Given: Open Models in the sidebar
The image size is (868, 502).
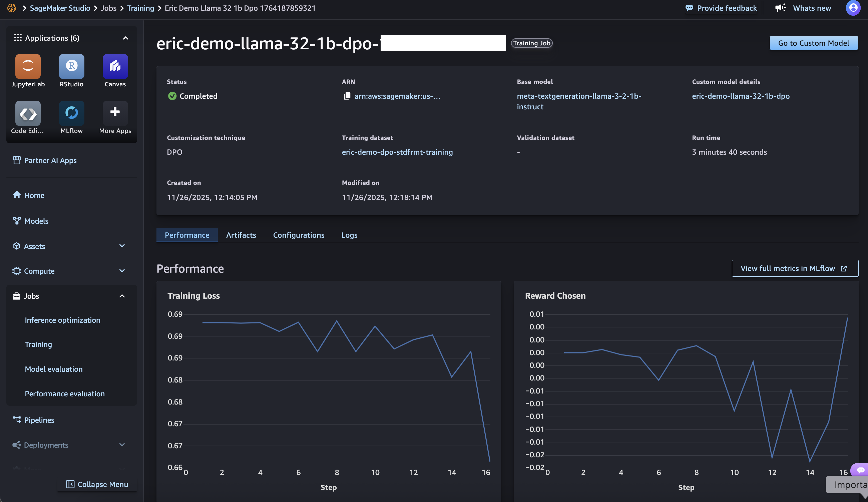Looking at the screenshot, I should click(x=36, y=221).
